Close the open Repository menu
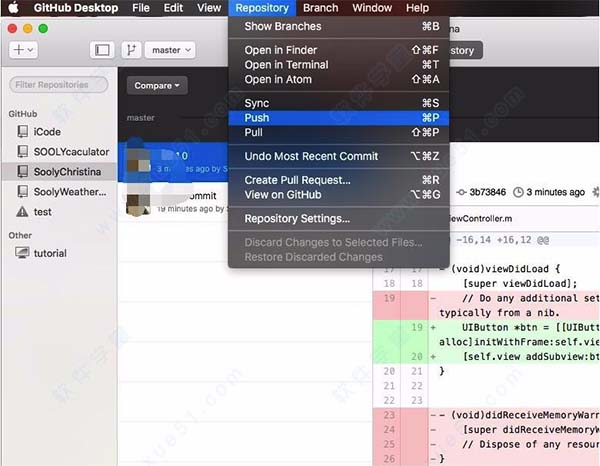This screenshot has height=466, width=600. click(262, 8)
